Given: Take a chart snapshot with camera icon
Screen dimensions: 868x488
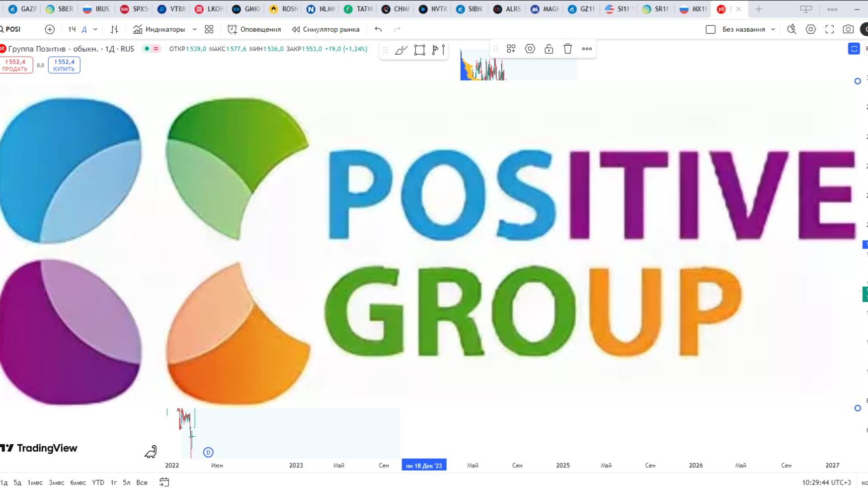Looking at the screenshot, I should click(x=849, y=29).
